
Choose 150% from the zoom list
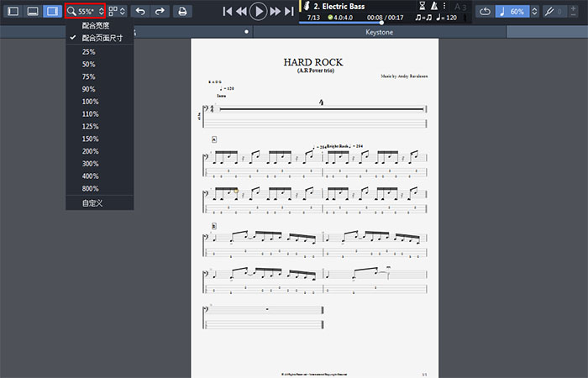point(90,139)
